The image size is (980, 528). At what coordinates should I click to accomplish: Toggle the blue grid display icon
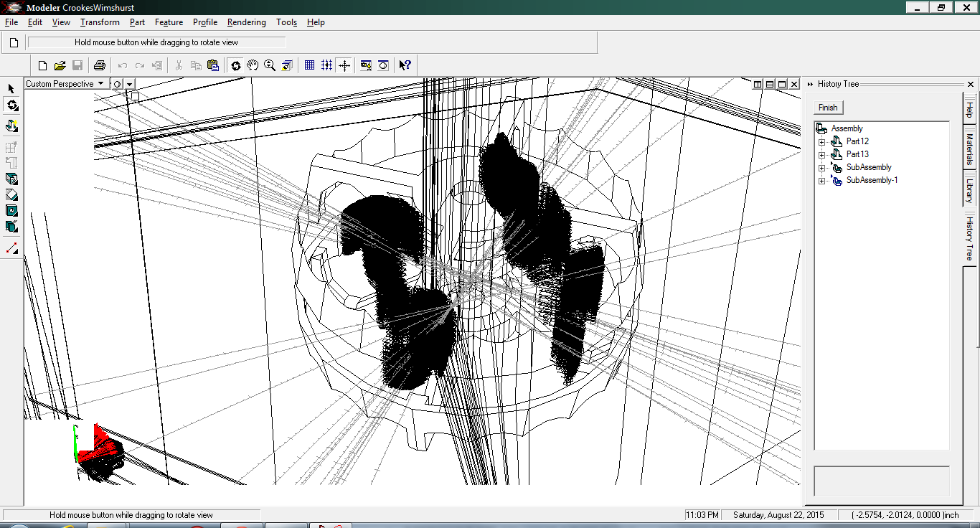point(309,65)
